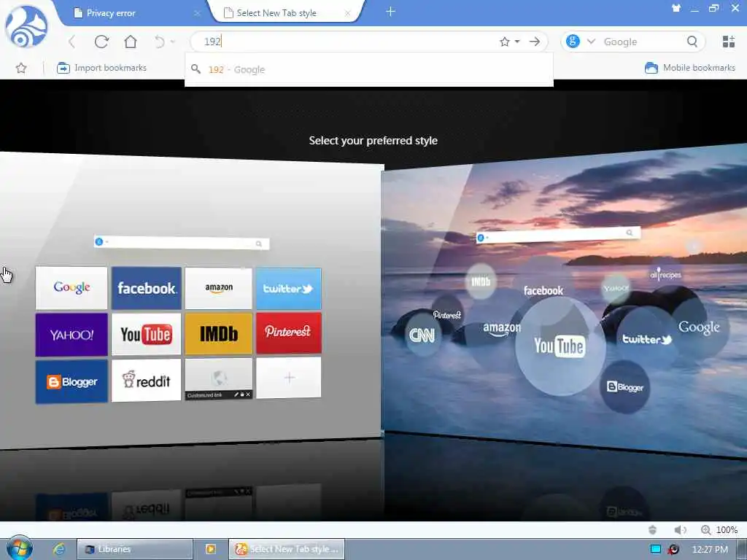
Task: Click the twitter bubble
Action: pos(646,339)
